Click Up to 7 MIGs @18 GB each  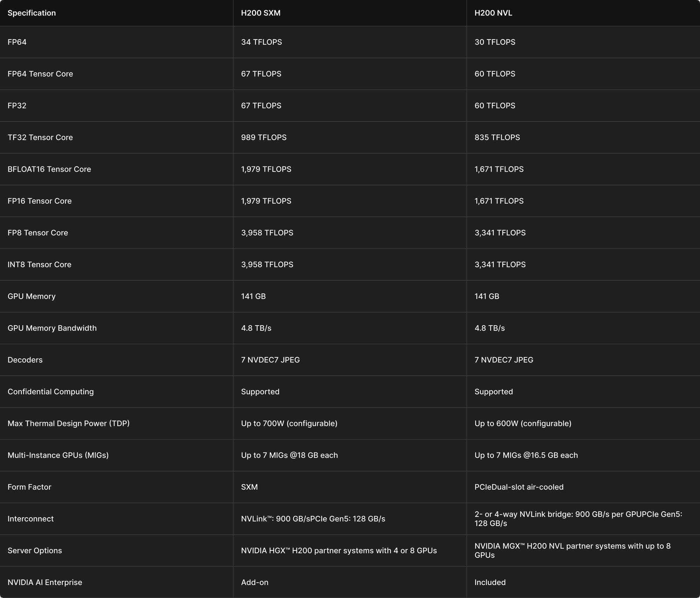pos(289,455)
